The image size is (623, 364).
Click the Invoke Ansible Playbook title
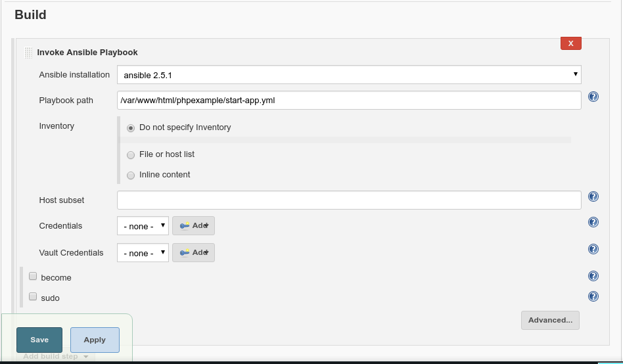87,53
